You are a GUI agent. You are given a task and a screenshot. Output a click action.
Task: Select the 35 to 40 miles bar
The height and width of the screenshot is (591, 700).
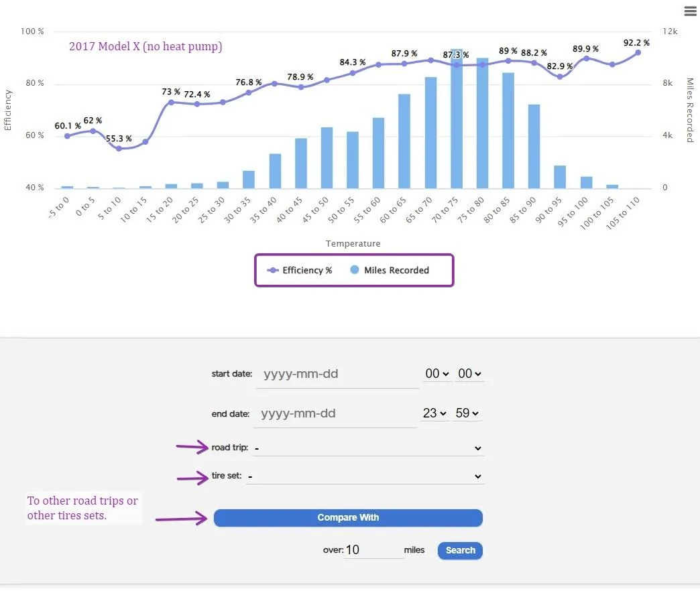click(x=275, y=171)
